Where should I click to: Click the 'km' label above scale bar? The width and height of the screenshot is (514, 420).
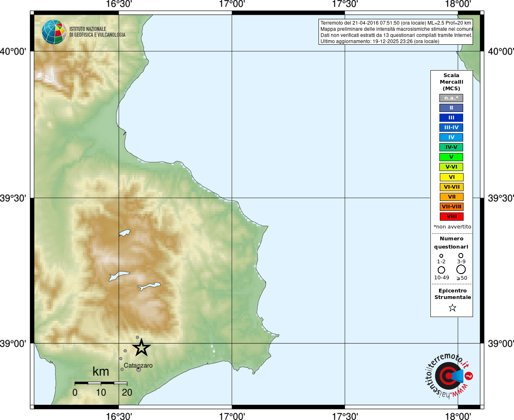pyautogui.click(x=101, y=372)
